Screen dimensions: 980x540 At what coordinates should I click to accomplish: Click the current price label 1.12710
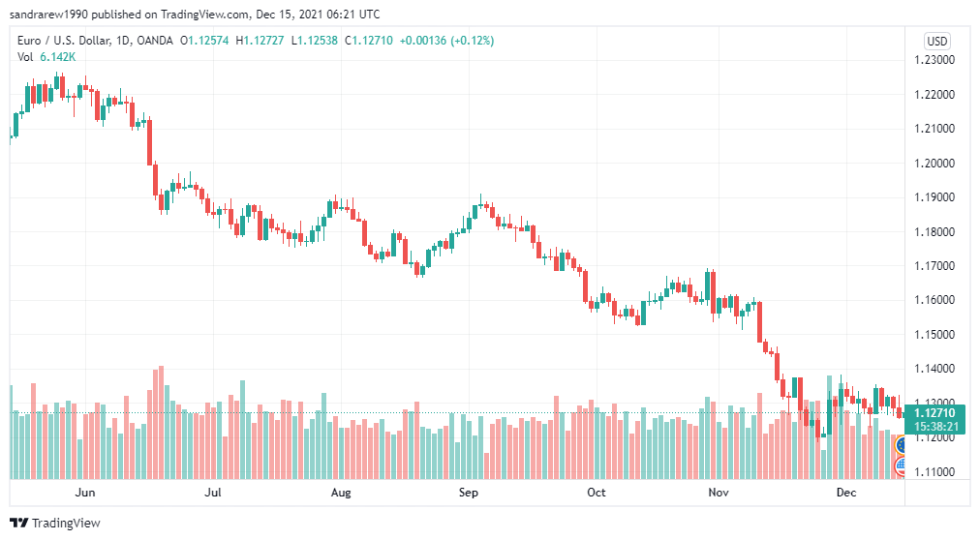(x=935, y=413)
